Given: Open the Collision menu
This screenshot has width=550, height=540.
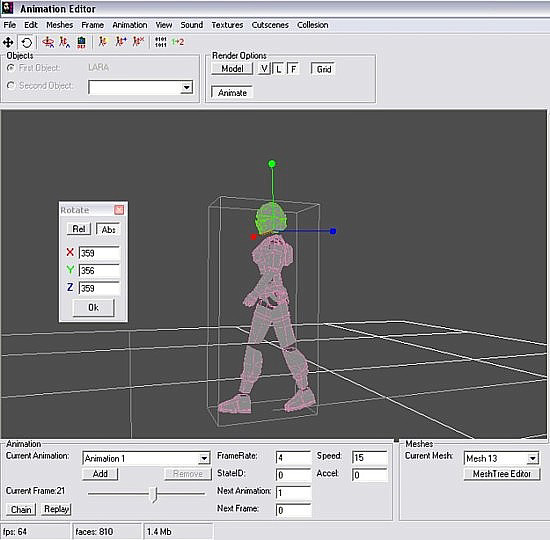Looking at the screenshot, I should [313, 25].
